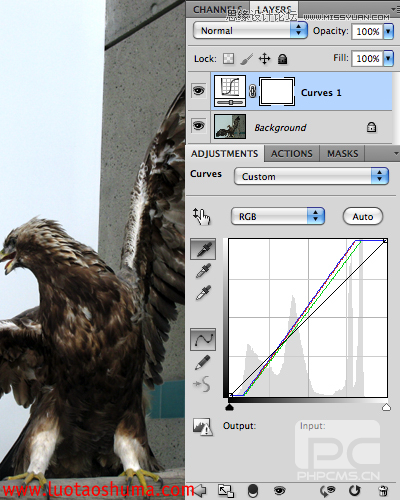
Task: Click the smooth curve values icon
Action: click(202, 384)
